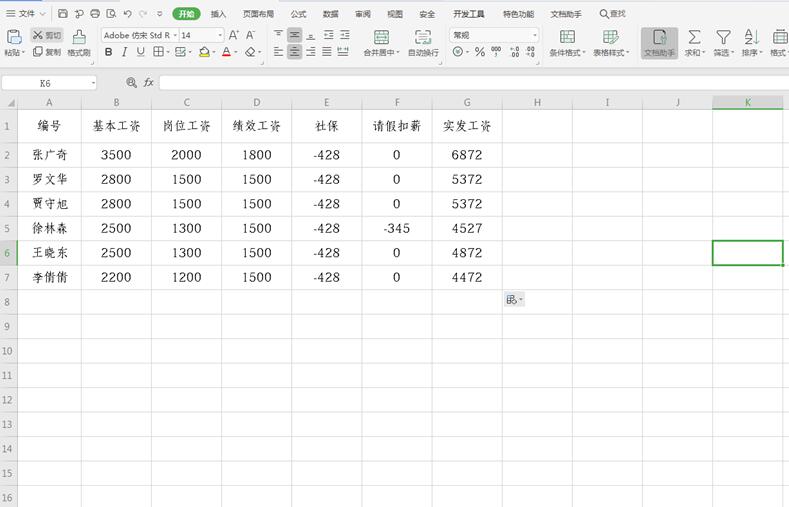Viewport: 789px width, 507px height.
Task: Open the Sort (排序) dropdown
Action: [x=752, y=52]
